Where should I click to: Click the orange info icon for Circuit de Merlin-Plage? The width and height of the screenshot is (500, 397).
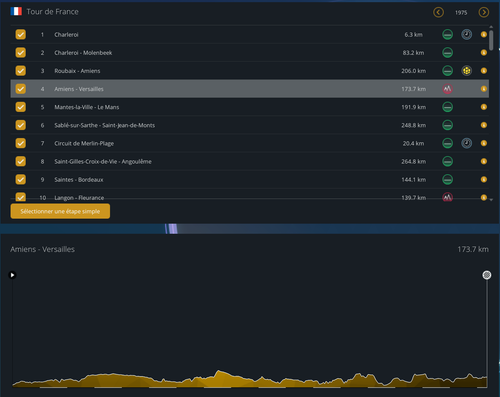pyautogui.click(x=484, y=143)
